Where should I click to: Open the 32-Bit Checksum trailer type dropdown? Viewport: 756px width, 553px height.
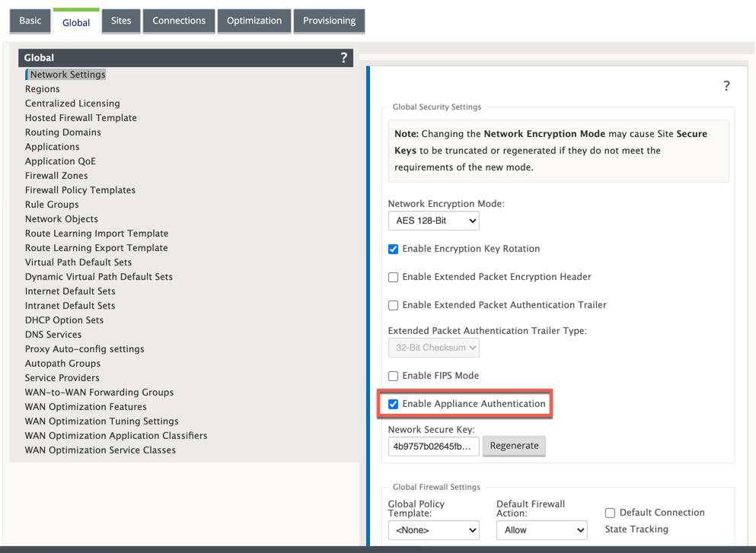click(x=434, y=348)
